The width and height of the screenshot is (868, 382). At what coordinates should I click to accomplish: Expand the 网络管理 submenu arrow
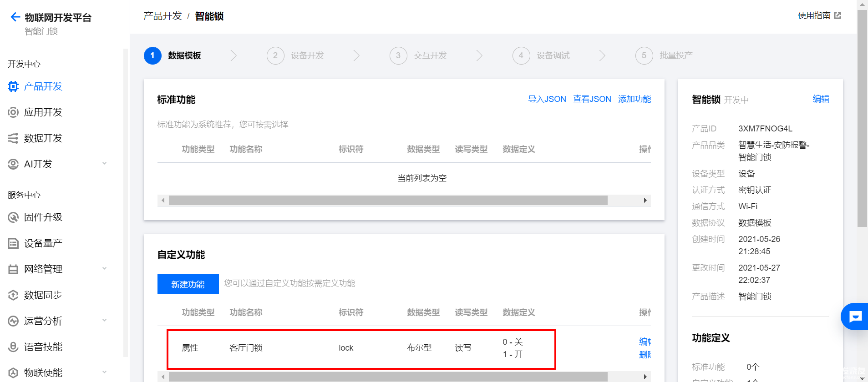pyautogui.click(x=105, y=269)
